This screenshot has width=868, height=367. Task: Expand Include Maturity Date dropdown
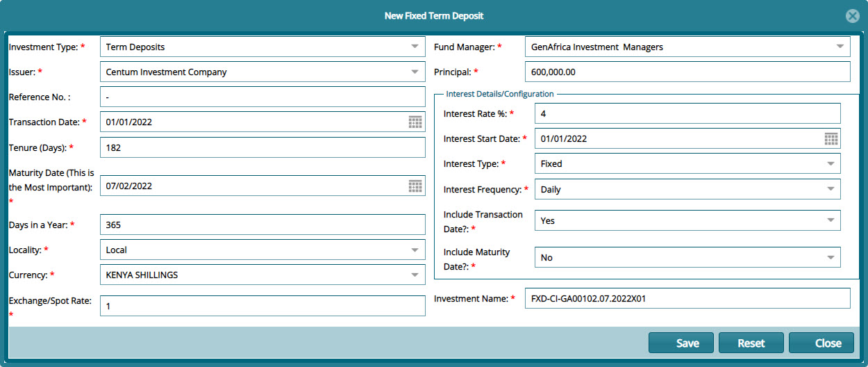[831, 257]
